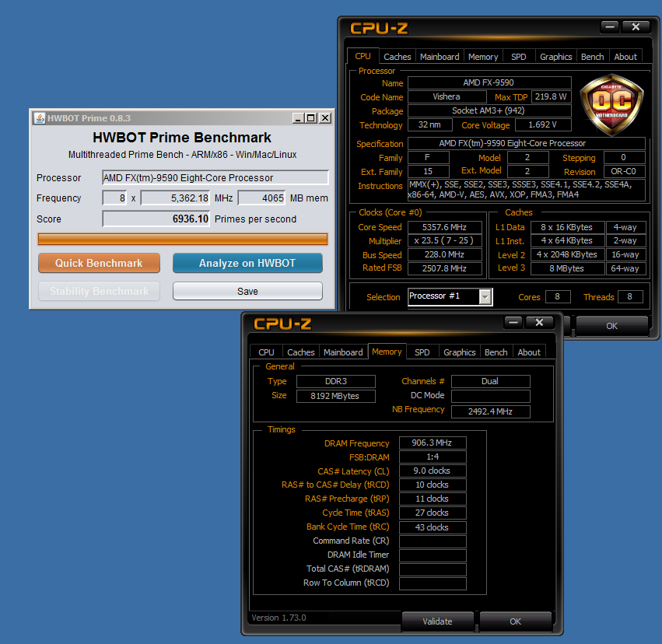Image resolution: width=662 pixels, height=644 pixels.
Task: Click the NB Frequency value 2492.4 MHz
Action: point(490,411)
